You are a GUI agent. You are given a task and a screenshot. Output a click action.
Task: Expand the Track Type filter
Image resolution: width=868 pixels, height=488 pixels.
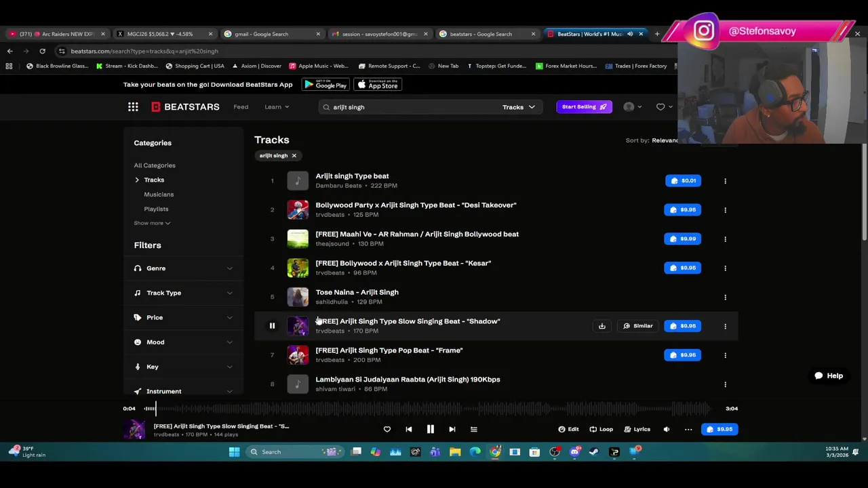pyautogui.click(x=183, y=293)
